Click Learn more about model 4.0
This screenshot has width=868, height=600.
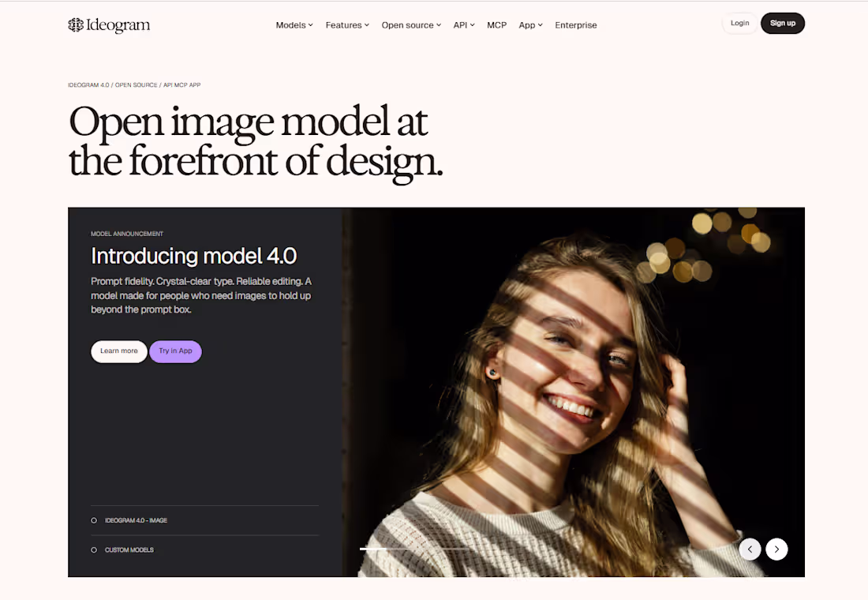[119, 351]
